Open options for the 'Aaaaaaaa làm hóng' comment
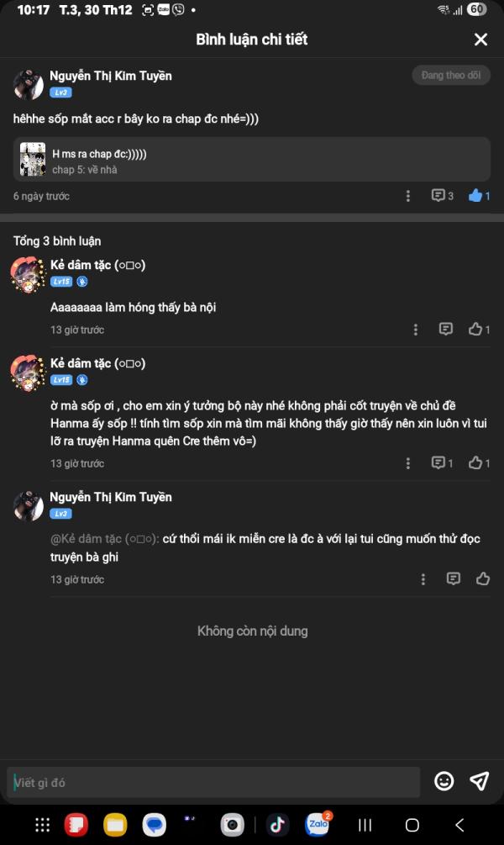Viewport: 504px width, 845px height. [x=415, y=330]
